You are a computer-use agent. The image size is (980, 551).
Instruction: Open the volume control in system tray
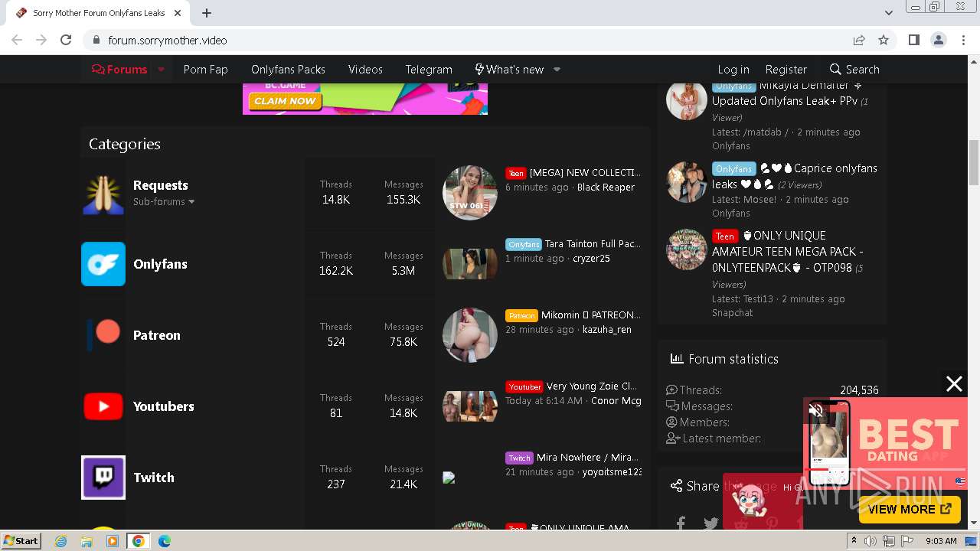pyautogui.click(x=871, y=541)
